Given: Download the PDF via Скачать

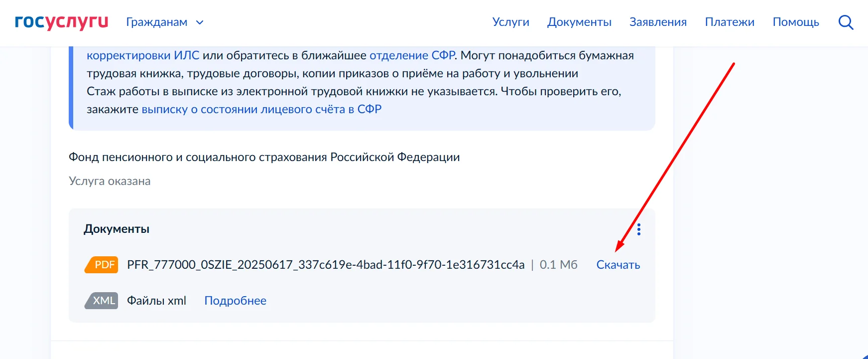Looking at the screenshot, I should click(x=618, y=265).
